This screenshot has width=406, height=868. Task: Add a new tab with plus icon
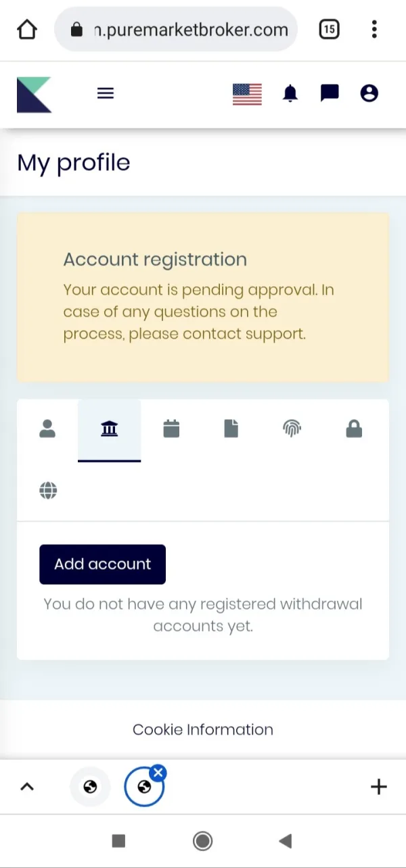point(379,786)
